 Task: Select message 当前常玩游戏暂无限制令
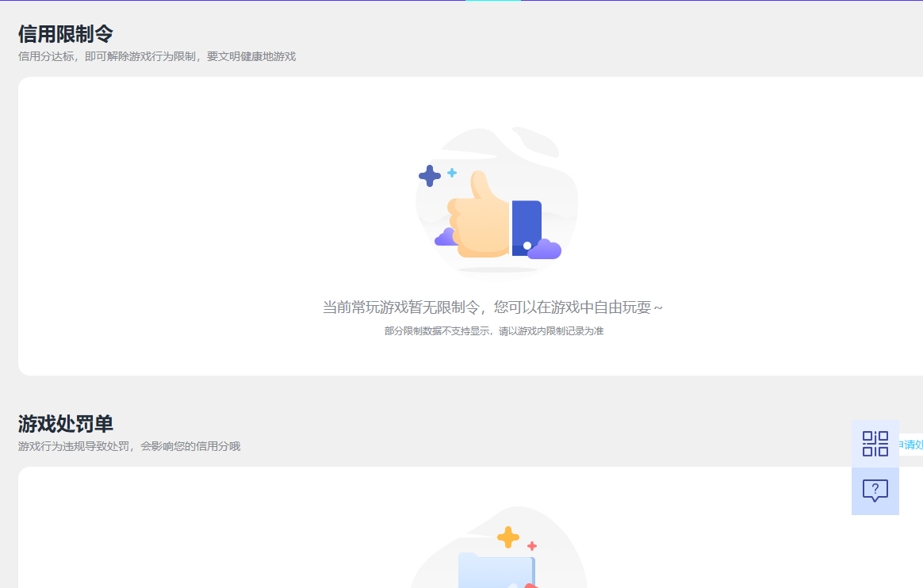point(400,307)
